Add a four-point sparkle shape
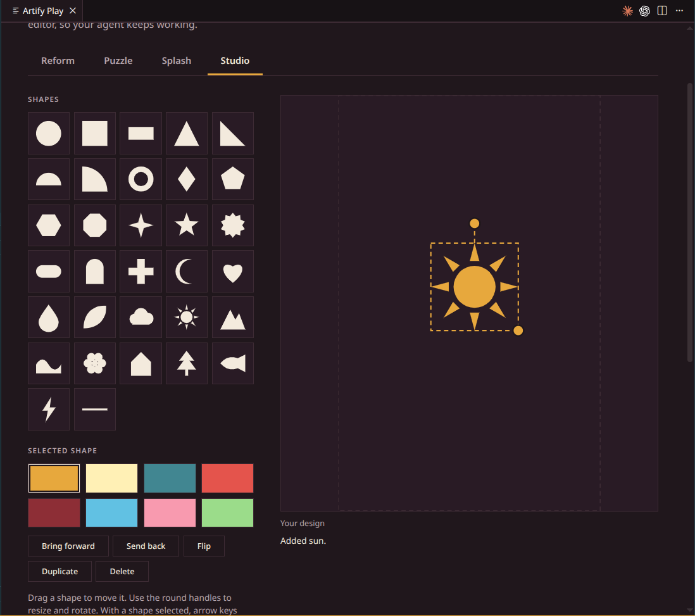The image size is (695, 616). [x=141, y=225]
